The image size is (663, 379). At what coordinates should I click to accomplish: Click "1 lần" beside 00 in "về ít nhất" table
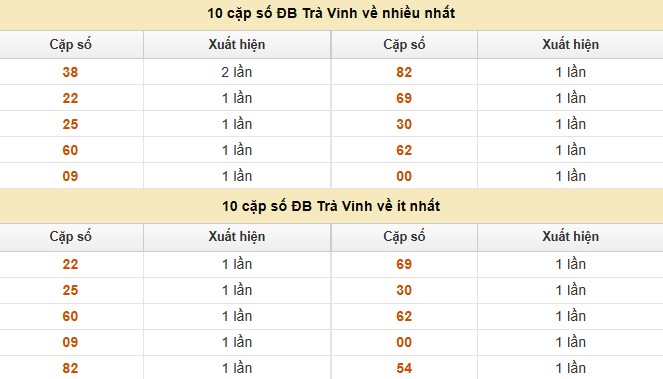coord(570,342)
